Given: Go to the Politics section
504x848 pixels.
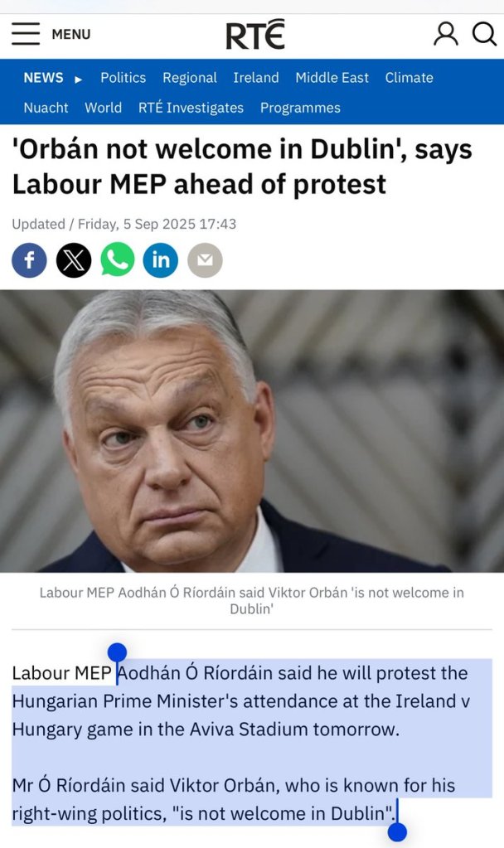Looking at the screenshot, I should click(123, 78).
